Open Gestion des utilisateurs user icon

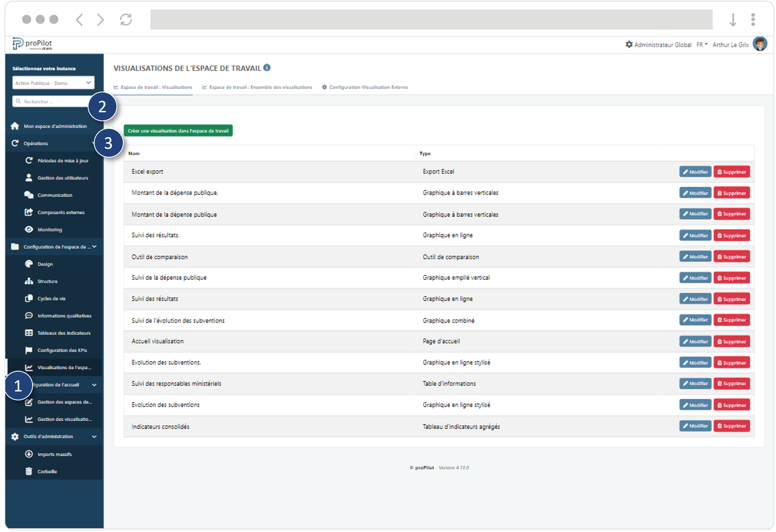(x=29, y=178)
